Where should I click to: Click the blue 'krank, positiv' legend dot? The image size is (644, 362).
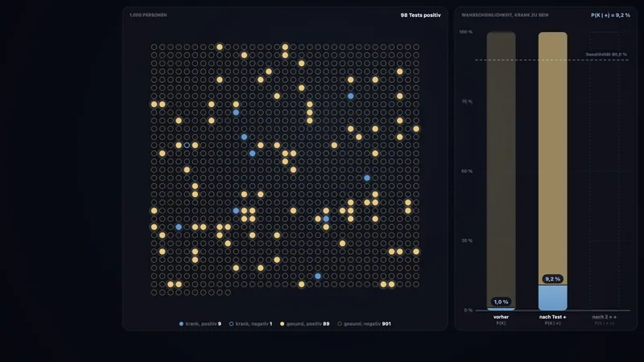[x=181, y=324]
